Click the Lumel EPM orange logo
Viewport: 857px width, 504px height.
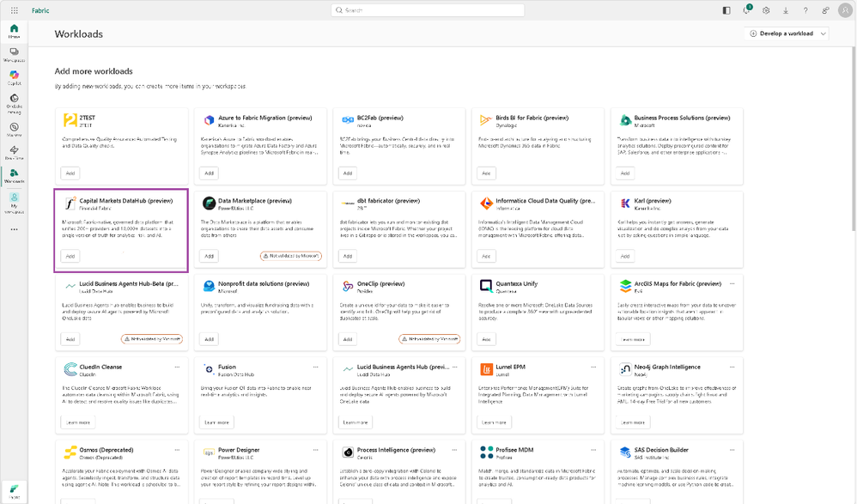point(486,369)
